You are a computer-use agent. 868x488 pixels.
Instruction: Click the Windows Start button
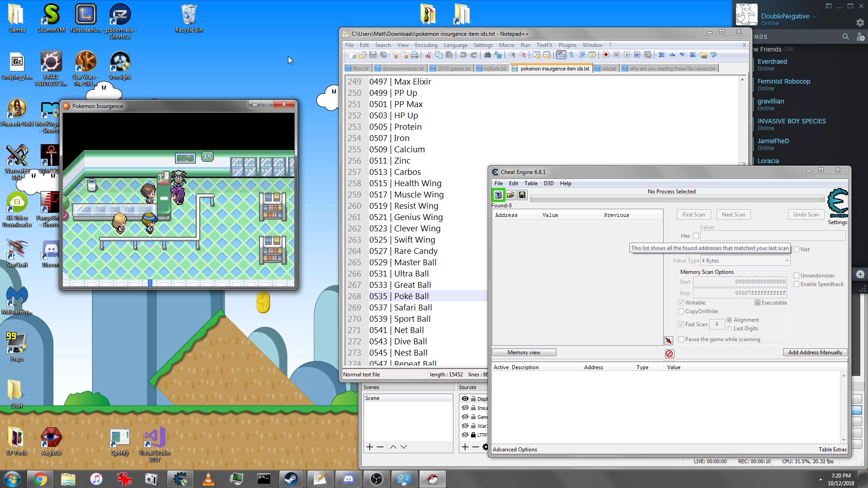point(12,479)
